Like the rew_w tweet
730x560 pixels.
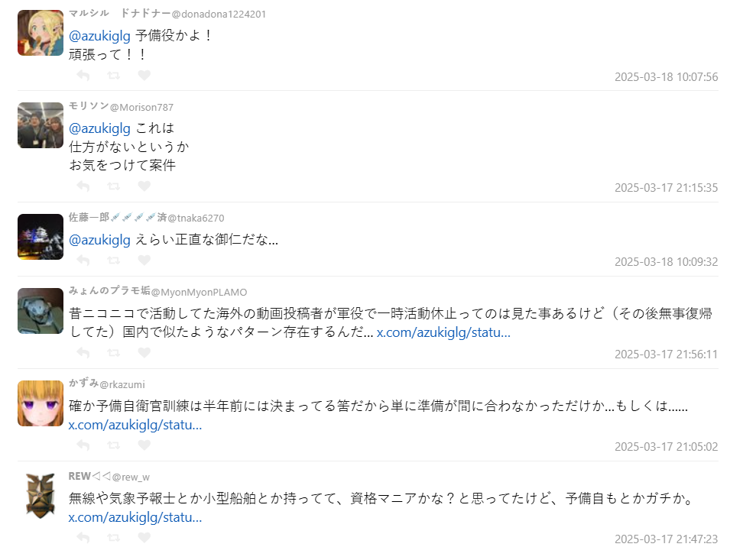click(144, 538)
